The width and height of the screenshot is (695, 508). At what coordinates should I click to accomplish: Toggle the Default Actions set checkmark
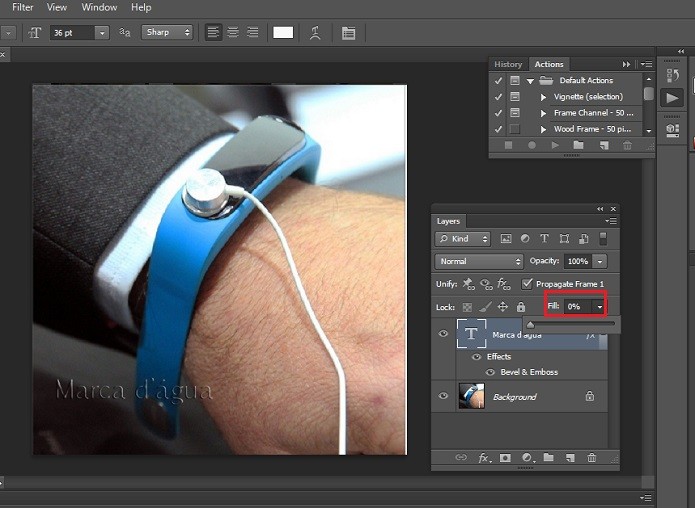[498, 81]
